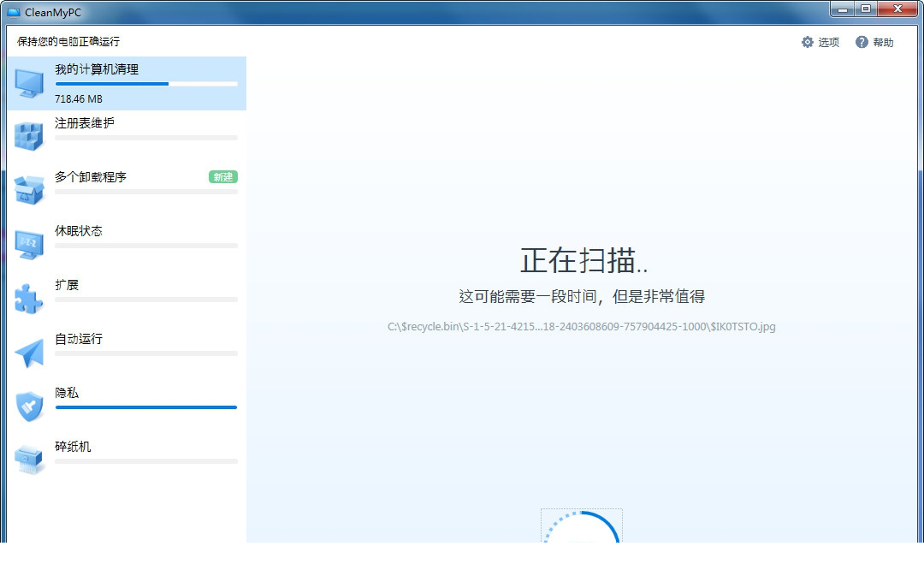Click the circular scan progress button
Viewport: 924px width, 564px height.
[582, 526]
